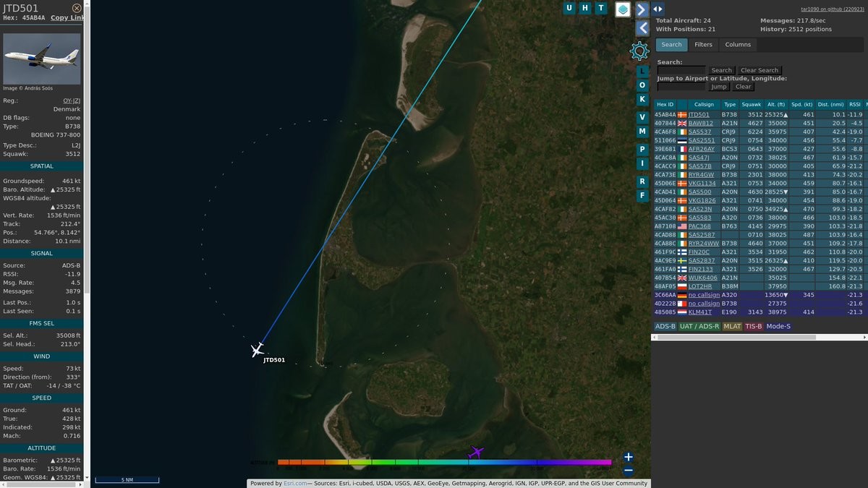Click the Jump button
Screen dimensions: 868x488
[x=718, y=86]
